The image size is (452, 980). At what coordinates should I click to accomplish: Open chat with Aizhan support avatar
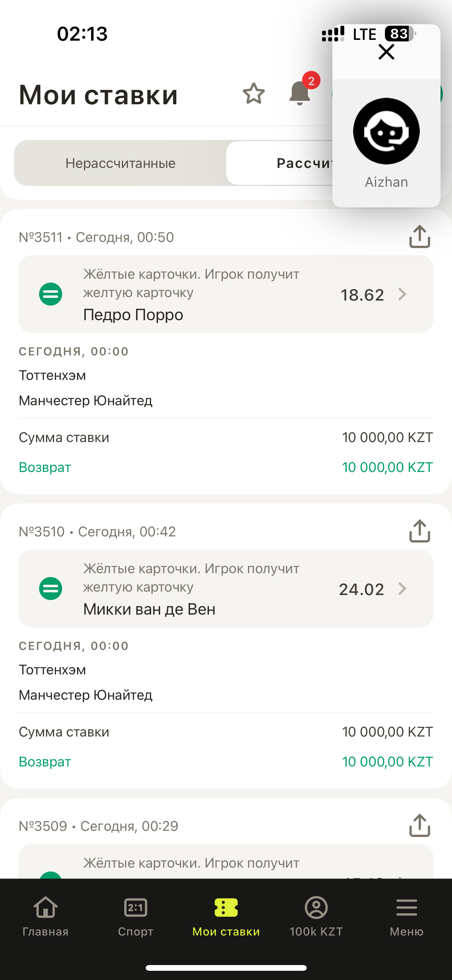click(386, 131)
